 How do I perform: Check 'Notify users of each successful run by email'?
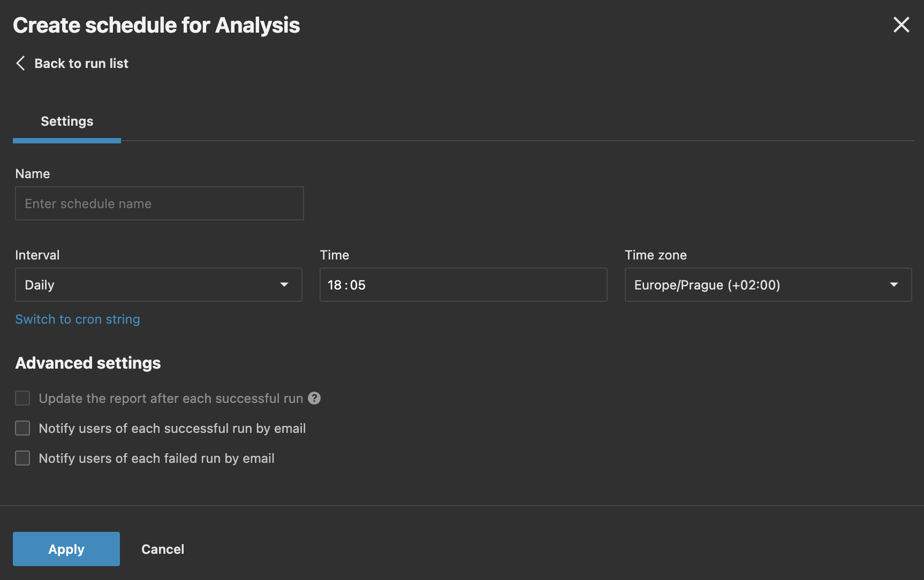point(22,428)
